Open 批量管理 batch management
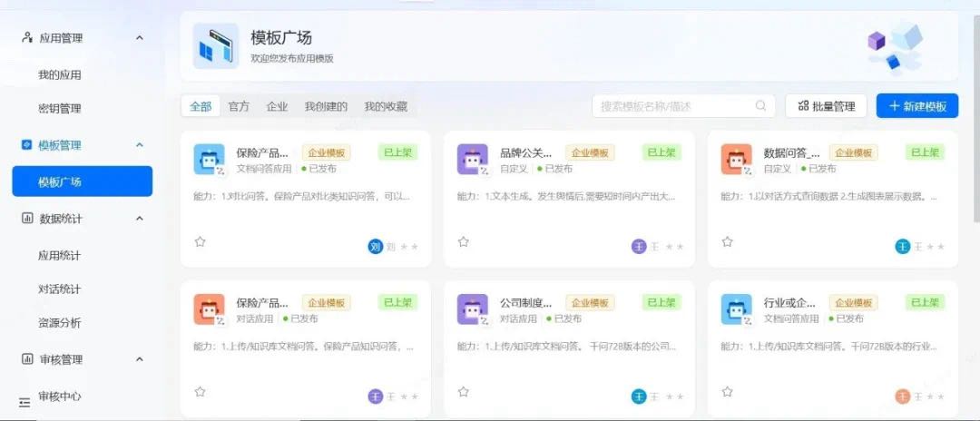This screenshot has height=421, width=980. point(826,106)
